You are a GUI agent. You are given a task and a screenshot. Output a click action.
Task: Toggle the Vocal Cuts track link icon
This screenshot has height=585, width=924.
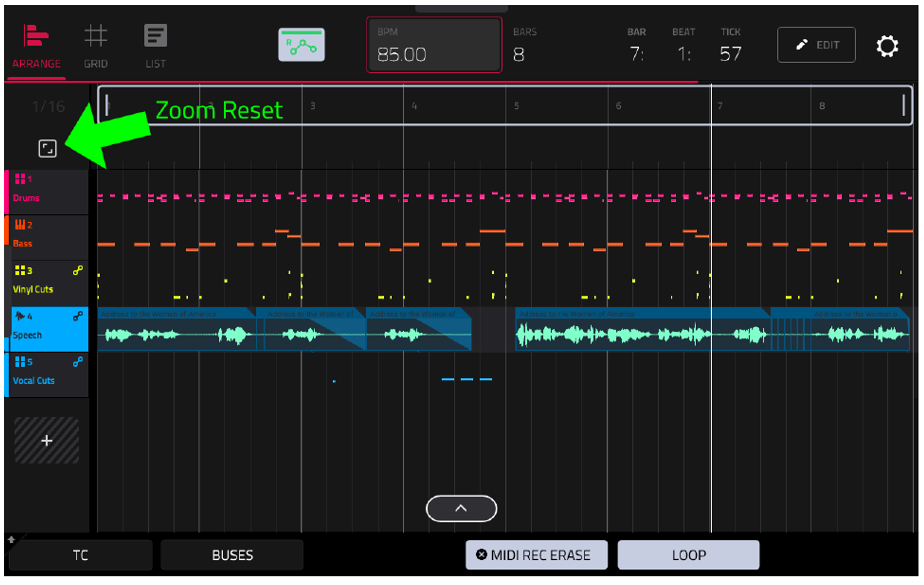78,362
